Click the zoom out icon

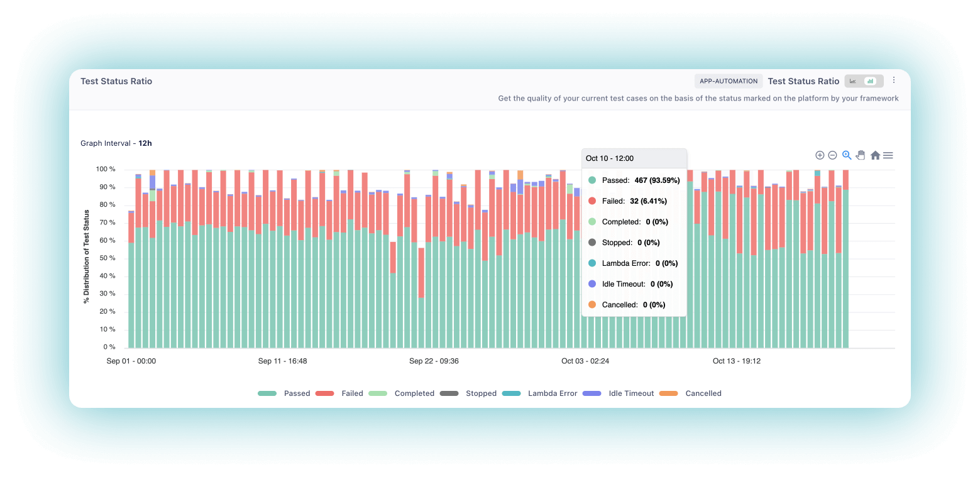(832, 155)
